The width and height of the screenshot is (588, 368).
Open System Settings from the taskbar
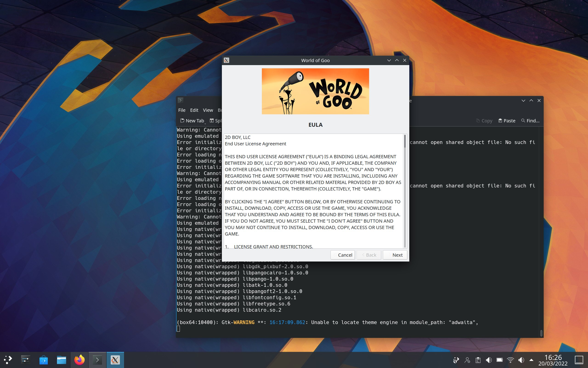coord(25,360)
